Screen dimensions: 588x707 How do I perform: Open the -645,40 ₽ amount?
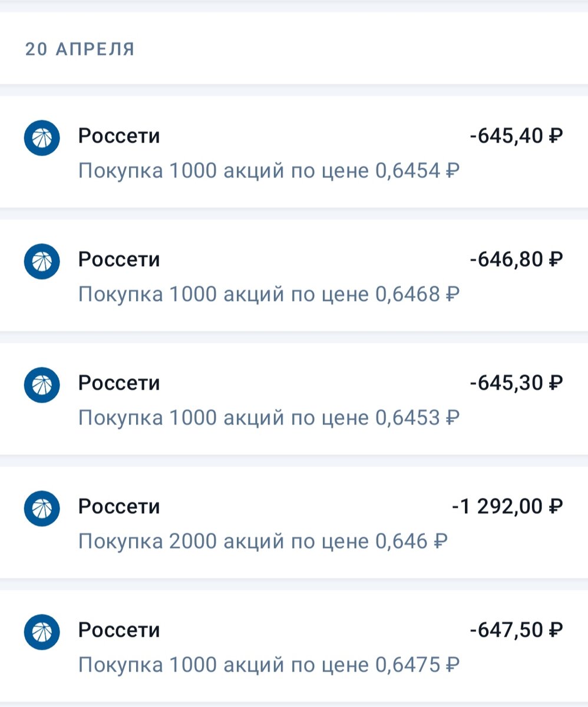516,136
